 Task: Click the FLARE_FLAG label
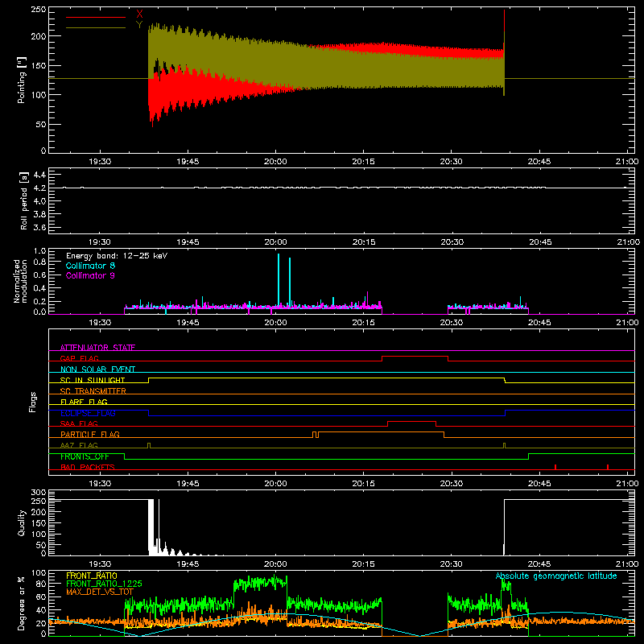point(84,402)
